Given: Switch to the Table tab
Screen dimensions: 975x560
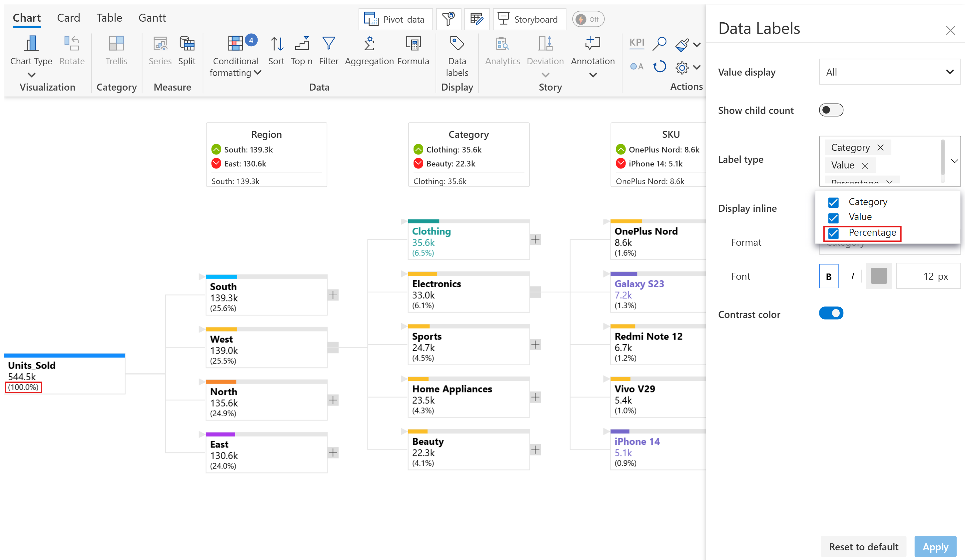Looking at the screenshot, I should pyautogui.click(x=109, y=18).
